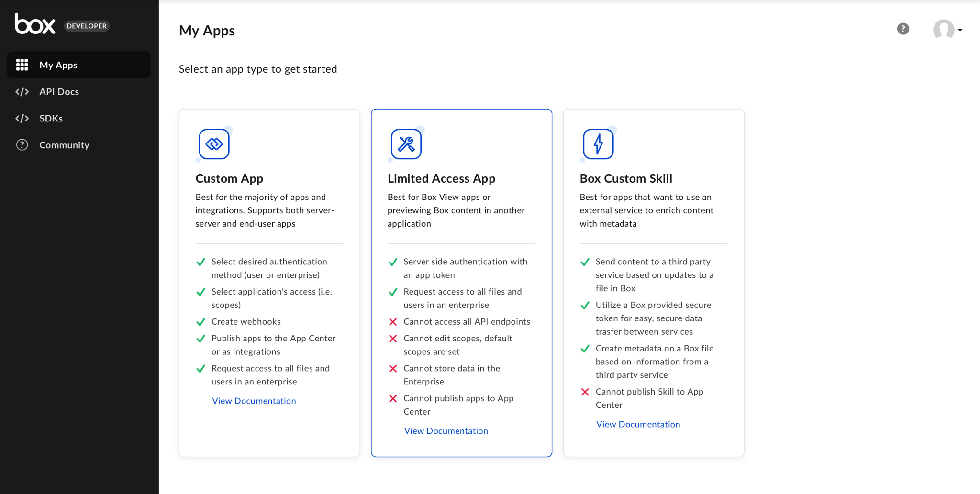Screen dimensions: 980x494
Task: Open View Documentation for Box Custom Skill
Action: pos(638,424)
